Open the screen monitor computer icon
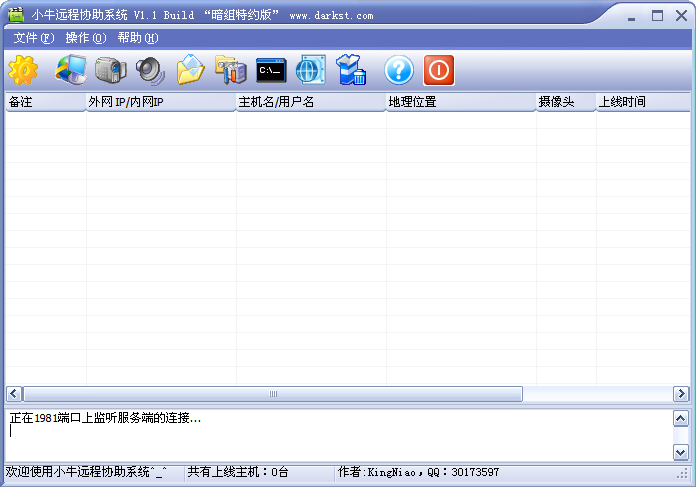Image resolution: width=696 pixels, height=487 pixels. [71, 70]
